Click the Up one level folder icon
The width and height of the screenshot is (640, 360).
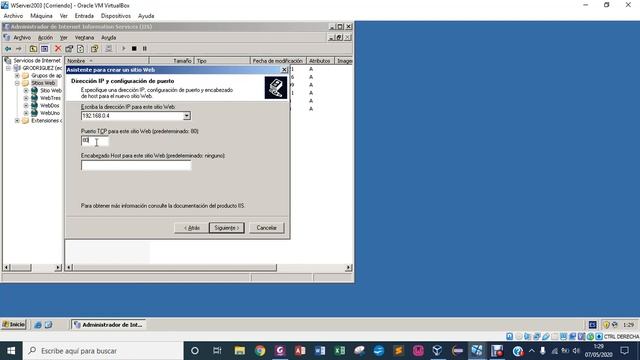(x=33, y=49)
